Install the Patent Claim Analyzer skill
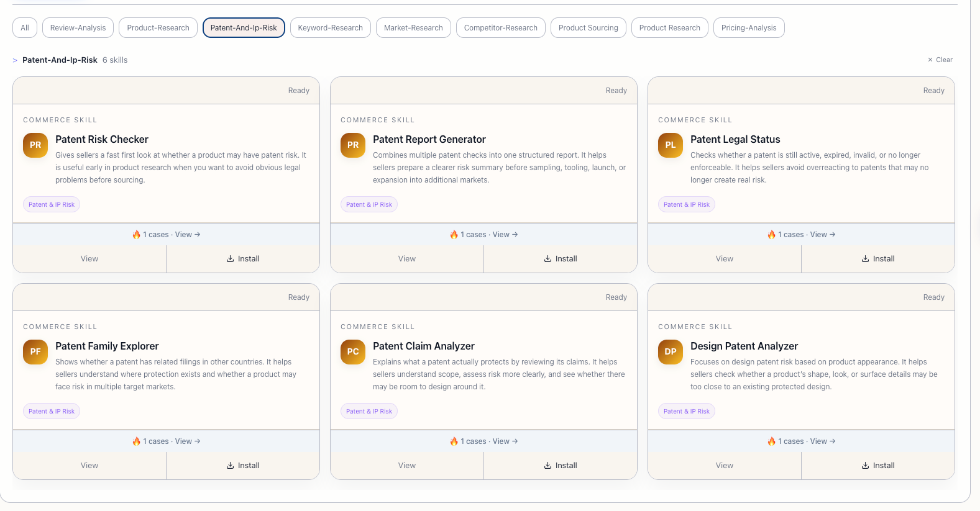Image resolution: width=980 pixels, height=511 pixels. [x=561, y=466]
